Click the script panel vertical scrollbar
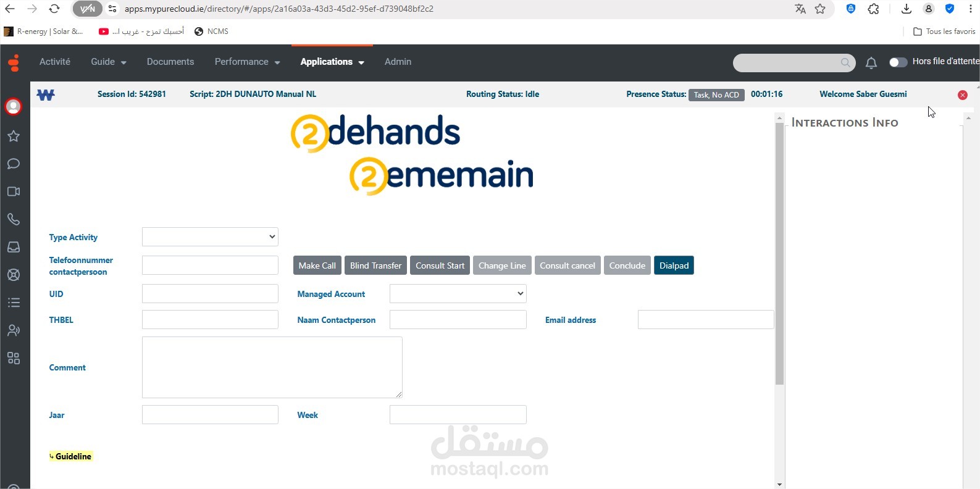Image resolution: width=980 pixels, height=489 pixels. click(779, 253)
